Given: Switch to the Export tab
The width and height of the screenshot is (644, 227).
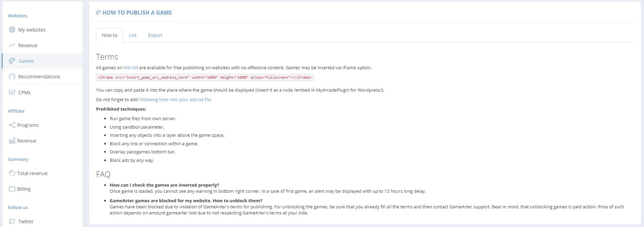Looking at the screenshot, I should 155,35.
